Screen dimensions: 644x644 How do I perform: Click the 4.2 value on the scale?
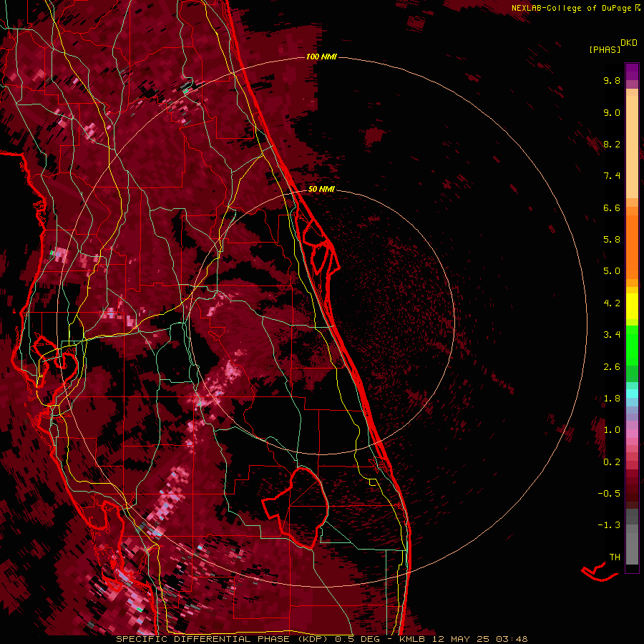pyautogui.click(x=612, y=303)
